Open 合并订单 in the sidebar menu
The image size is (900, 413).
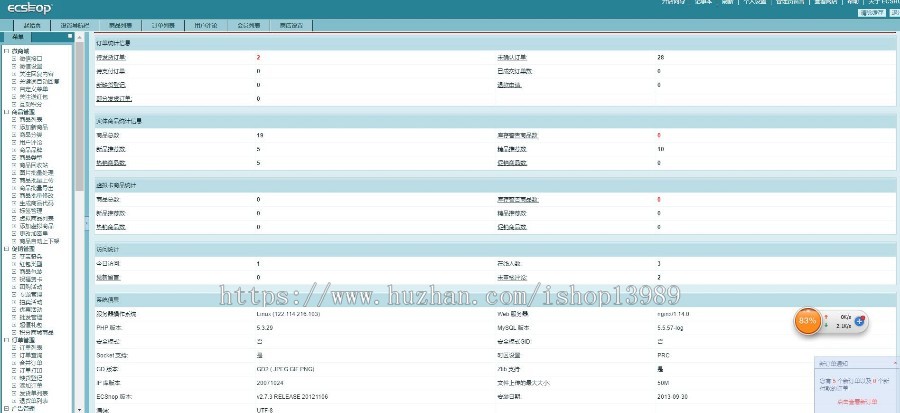click(30, 363)
